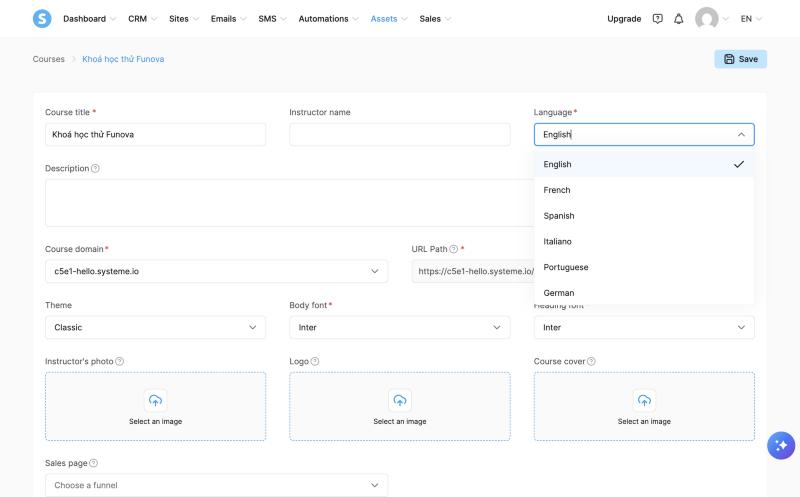
Task: Click the Instructor name input field
Action: [x=399, y=135]
